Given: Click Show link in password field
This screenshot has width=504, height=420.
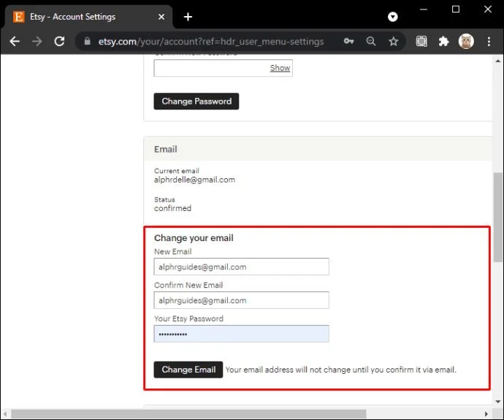Looking at the screenshot, I should click(280, 68).
